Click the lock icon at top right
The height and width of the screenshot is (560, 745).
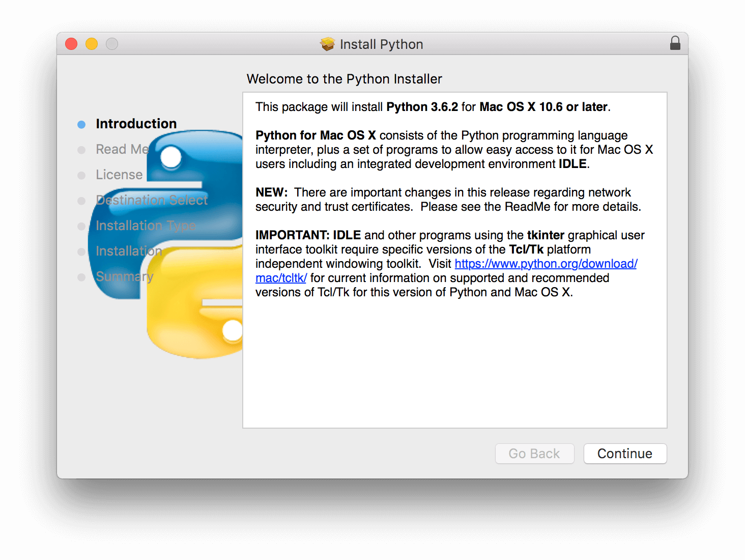pyautogui.click(x=675, y=43)
